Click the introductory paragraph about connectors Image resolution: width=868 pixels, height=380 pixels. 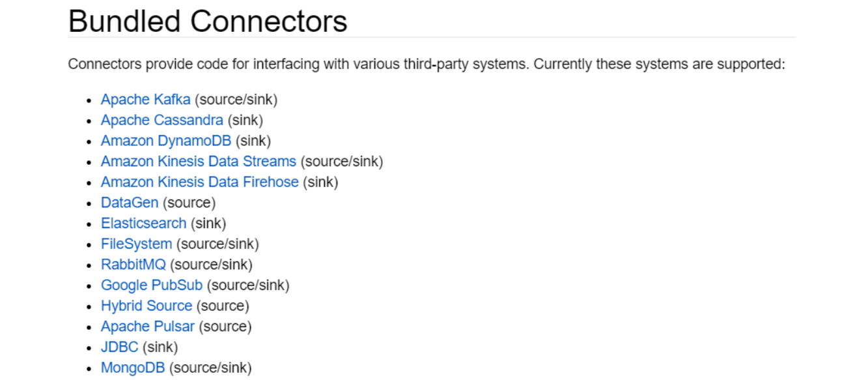coord(427,65)
